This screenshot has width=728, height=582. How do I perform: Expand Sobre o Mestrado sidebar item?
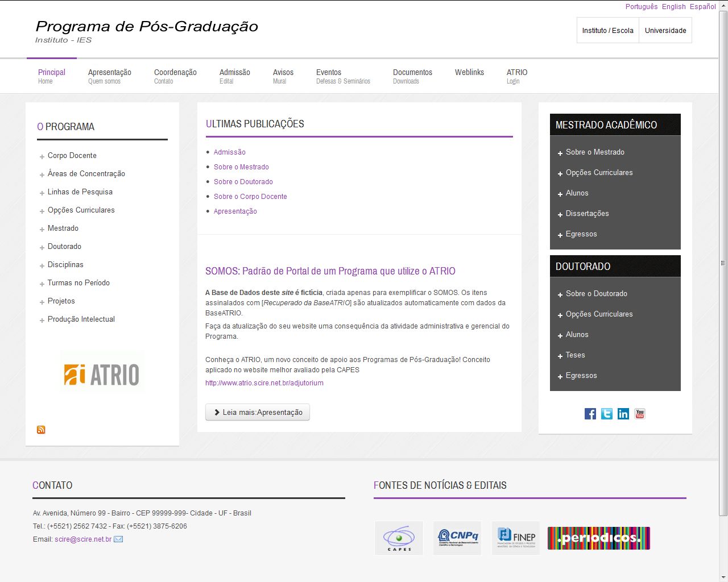(594, 152)
